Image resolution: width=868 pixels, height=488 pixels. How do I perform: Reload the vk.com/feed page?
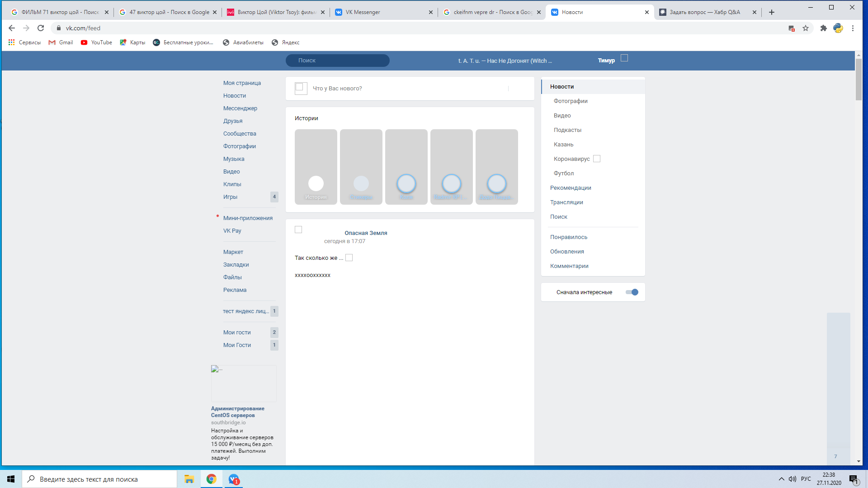[x=41, y=28]
